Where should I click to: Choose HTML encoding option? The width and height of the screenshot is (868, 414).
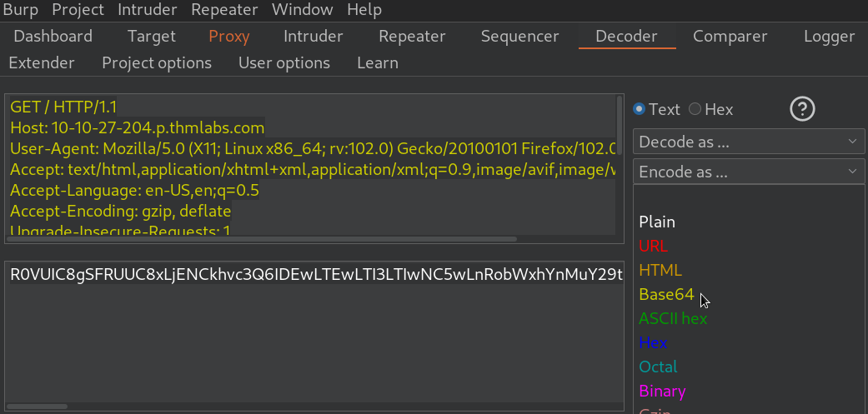tap(660, 270)
